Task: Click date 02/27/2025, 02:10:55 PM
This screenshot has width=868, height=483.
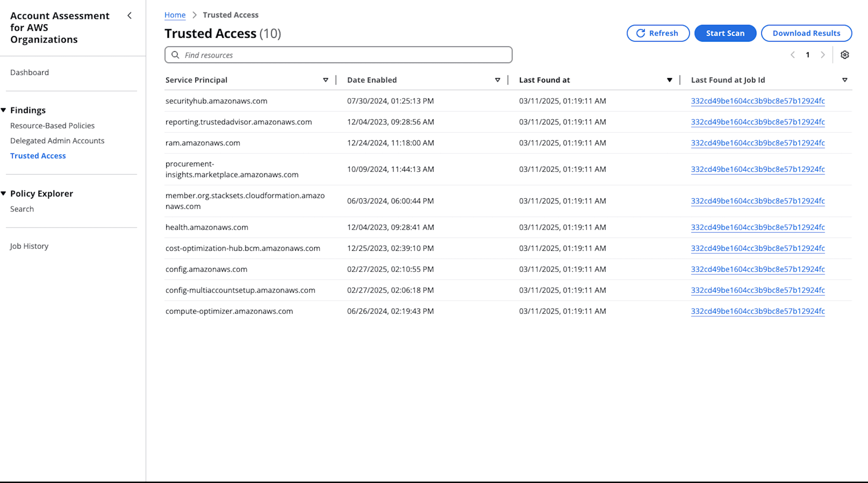Action: coord(390,269)
